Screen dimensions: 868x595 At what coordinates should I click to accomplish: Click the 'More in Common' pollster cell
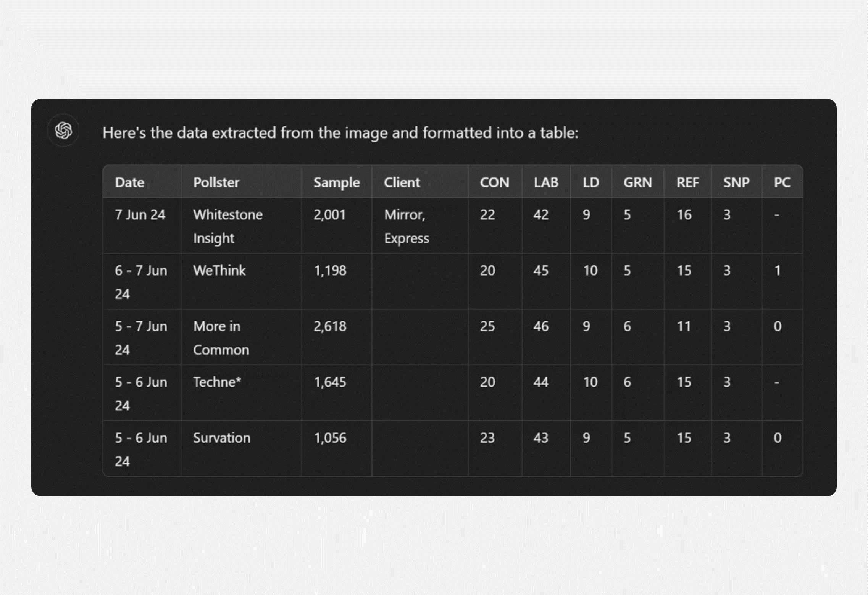221,338
